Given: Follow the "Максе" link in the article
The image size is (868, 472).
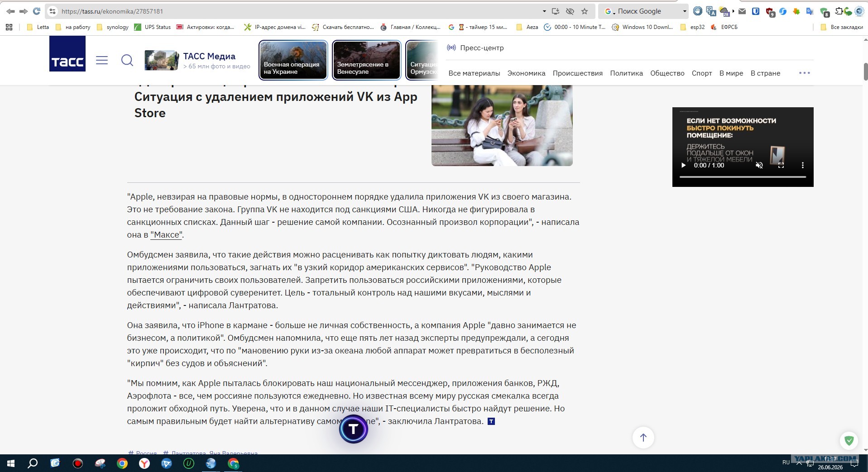Looking at the screenshot, I should 166,235.
